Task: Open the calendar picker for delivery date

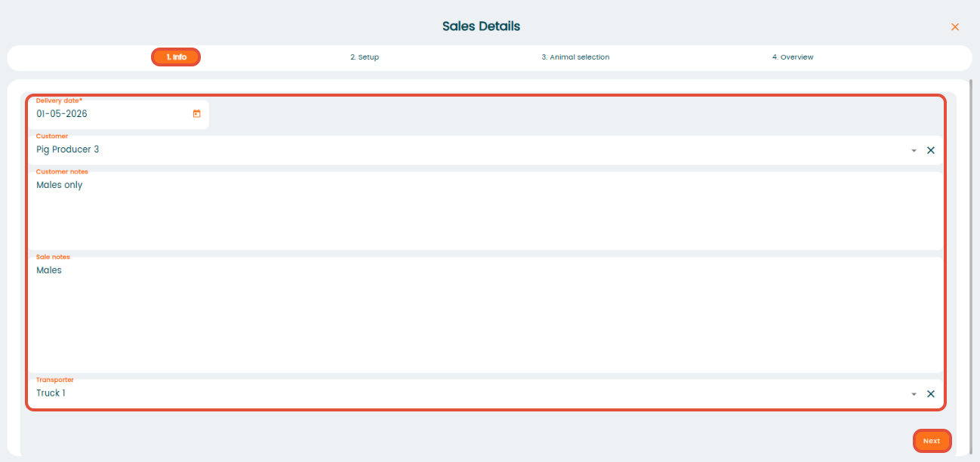Action: pyautogui.click(x=197, y=114)
